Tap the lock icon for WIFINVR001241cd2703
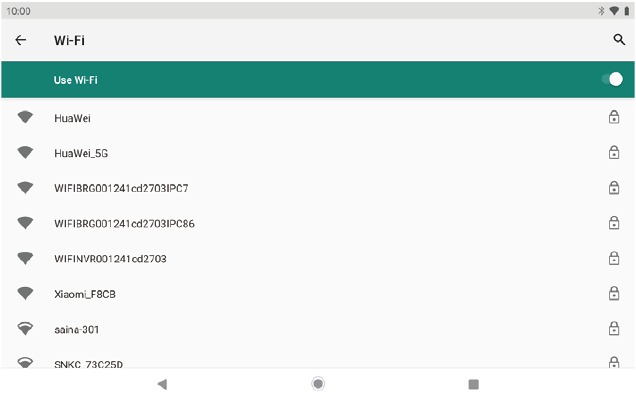 click(x=614, y=258)
